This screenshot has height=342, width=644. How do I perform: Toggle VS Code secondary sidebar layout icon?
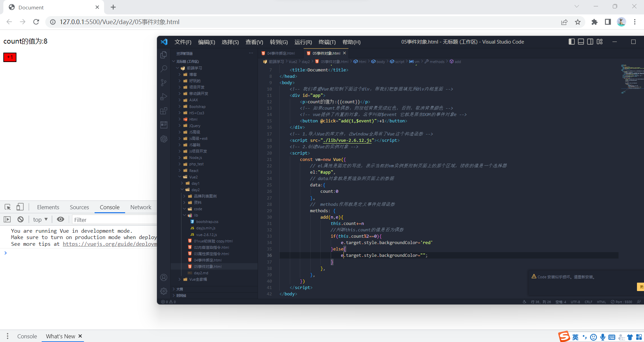coord(590,42)
